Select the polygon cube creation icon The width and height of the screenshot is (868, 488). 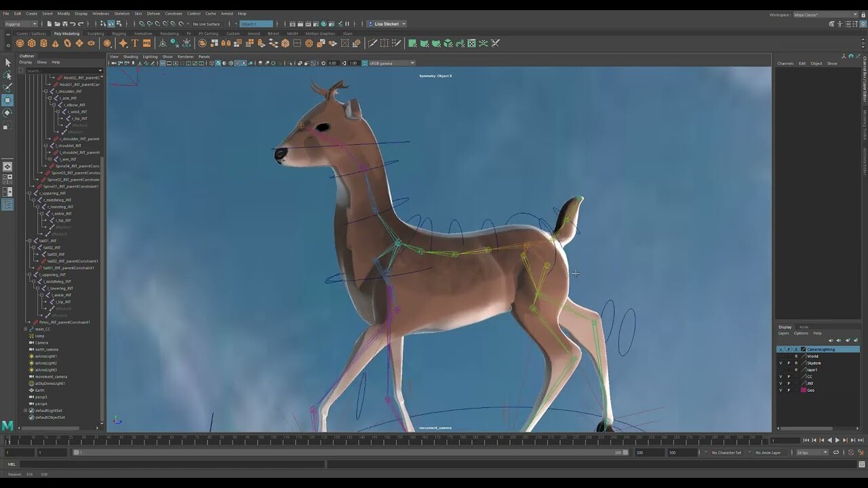31,43
